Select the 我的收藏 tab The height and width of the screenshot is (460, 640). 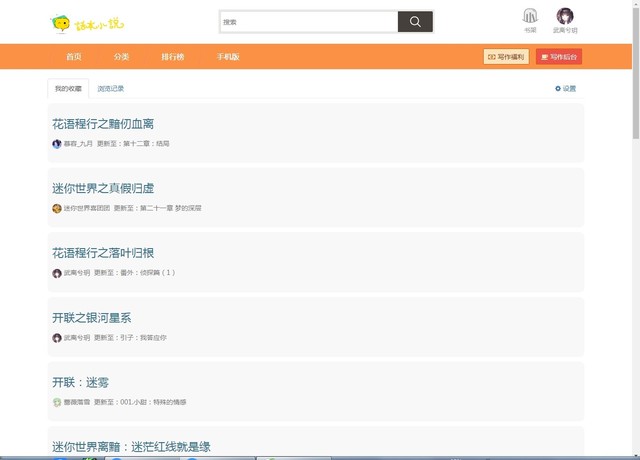click(x=68, y=89)
